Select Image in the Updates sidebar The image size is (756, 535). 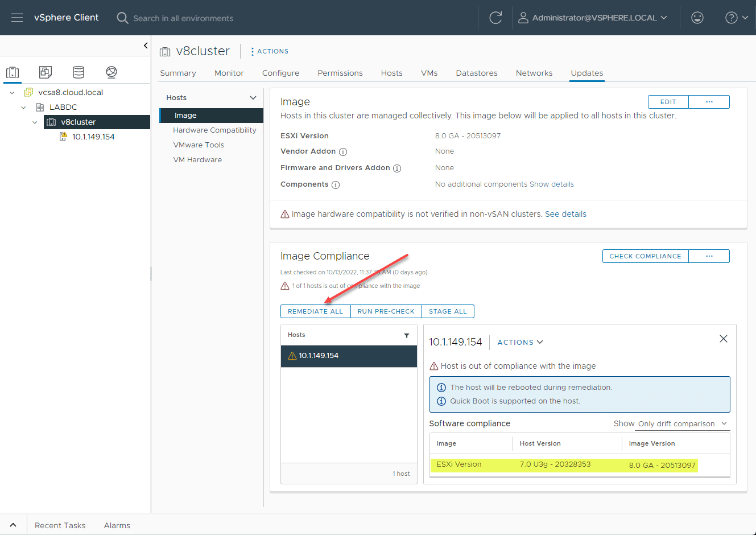(x=212, y=116)
